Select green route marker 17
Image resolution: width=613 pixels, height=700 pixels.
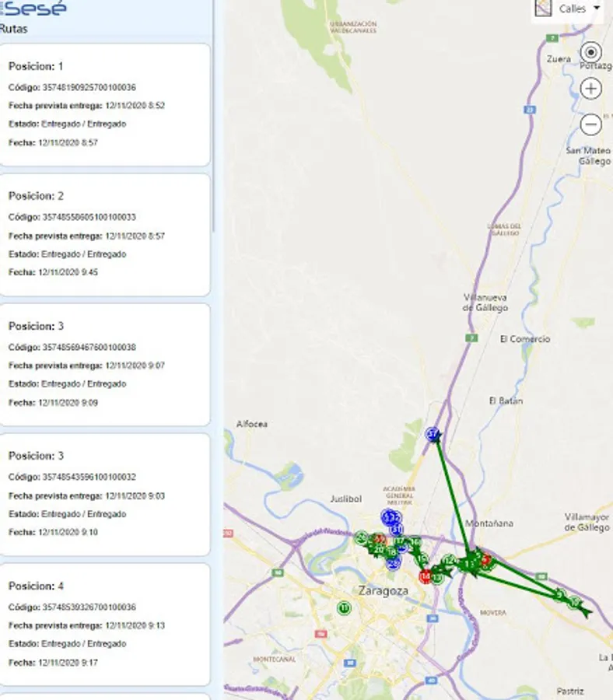pyautogui.click(x=399, y=541)
